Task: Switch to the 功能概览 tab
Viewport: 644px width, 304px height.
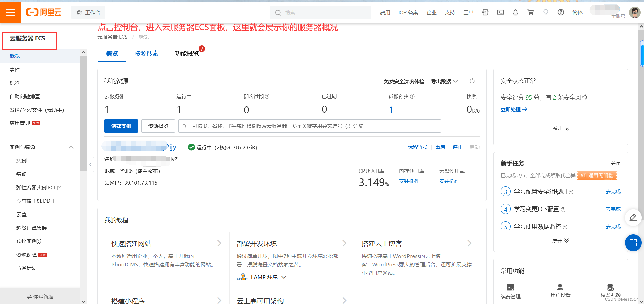Action: click(187, 53)
